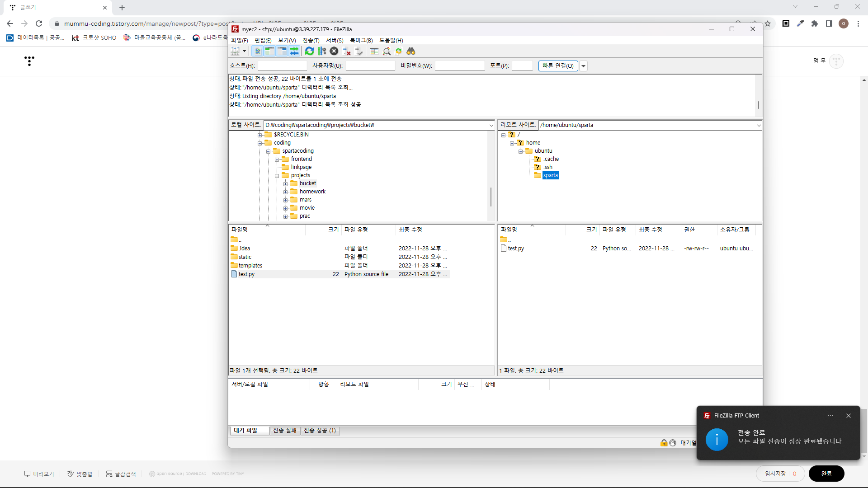Expand the homework folder tree node
Viewport: 868px width, 488px height.
click(286, 192)
